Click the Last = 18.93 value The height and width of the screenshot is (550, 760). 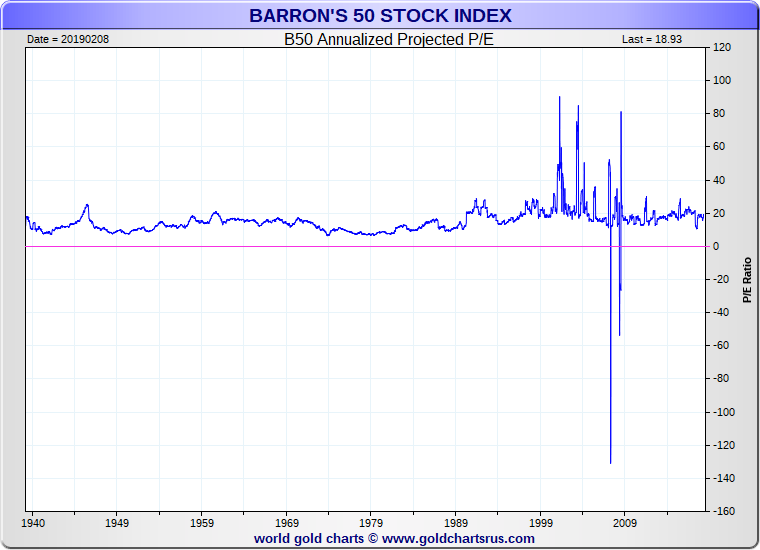tap(652, 39)
